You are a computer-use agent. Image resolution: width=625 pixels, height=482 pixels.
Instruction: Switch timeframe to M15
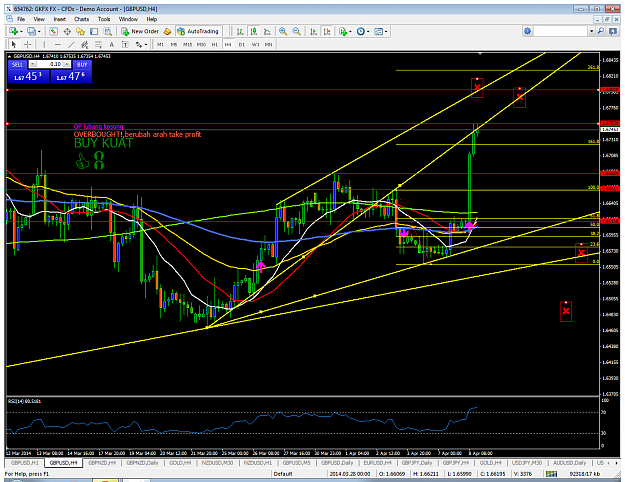(x=187, y=45)
